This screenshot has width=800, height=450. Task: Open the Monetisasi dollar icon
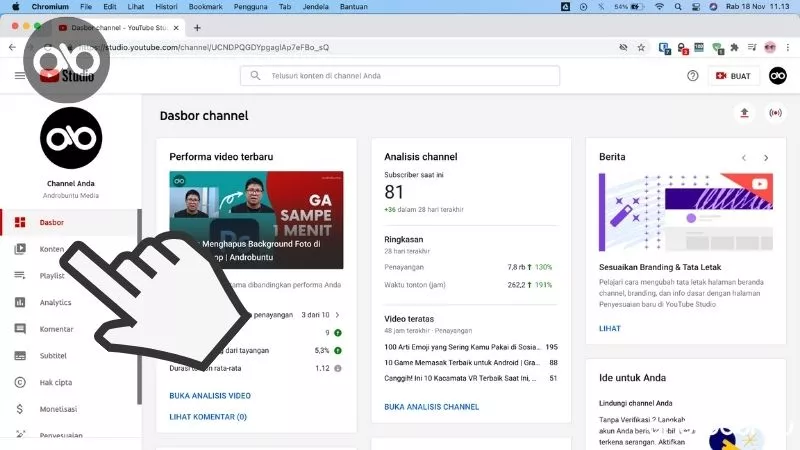point(20,409)
